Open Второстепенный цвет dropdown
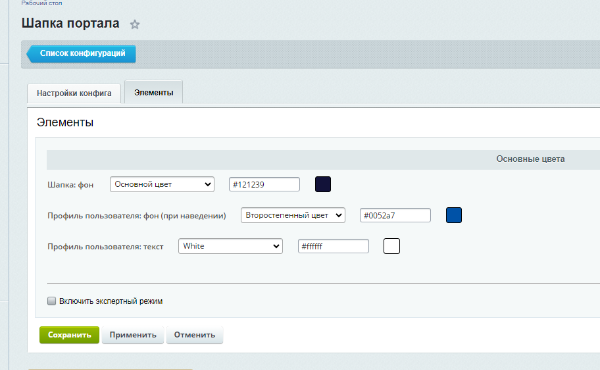The height and width of the screenshot is (370, 600). coord(293,215)
